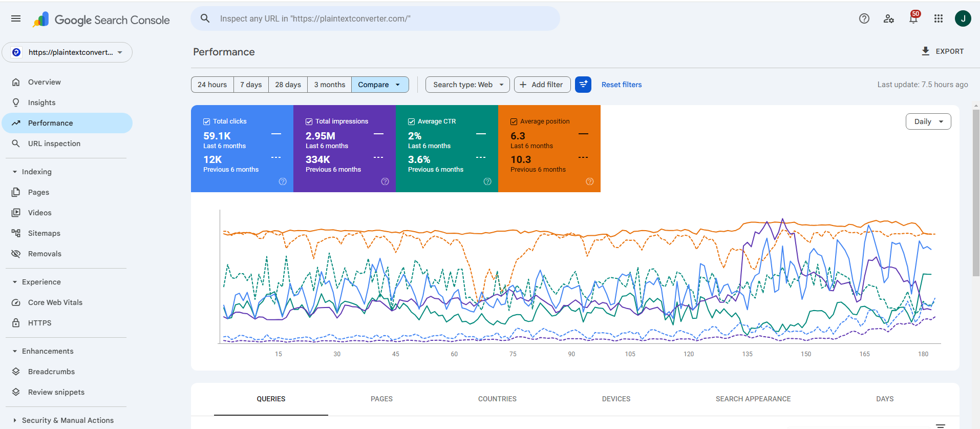Toggle the Average position checkbox
This screenshot has width=980, height=429.
[x=514, y=121]
